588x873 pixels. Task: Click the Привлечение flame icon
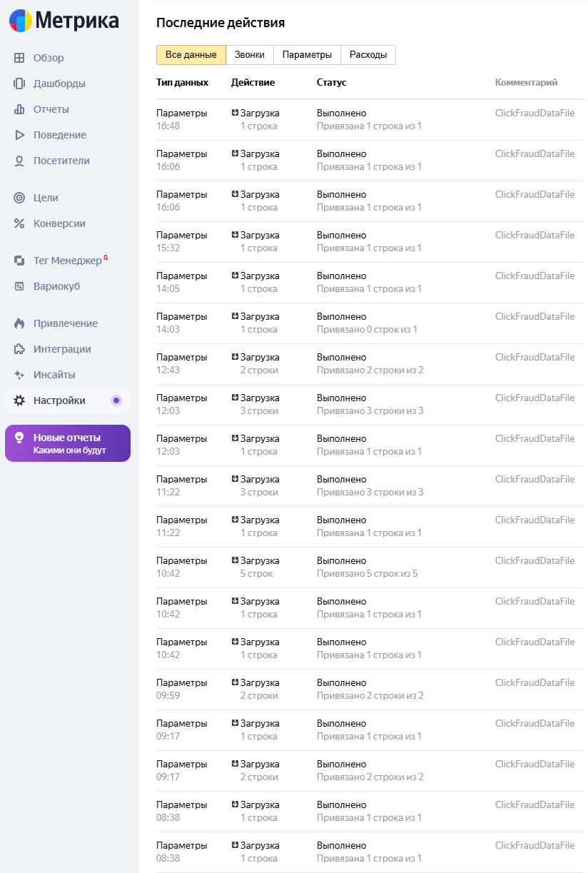pyautogui.click(x=19, y=323)
